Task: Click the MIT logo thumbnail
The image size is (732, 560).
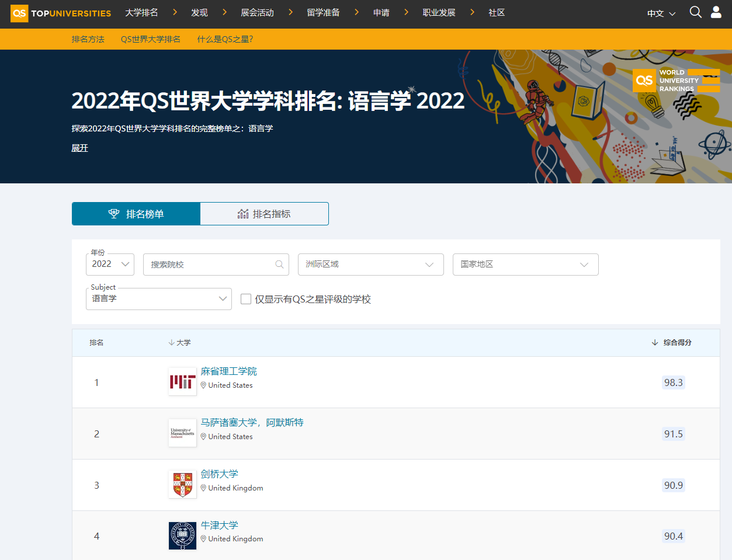Action: click(182, 382)
